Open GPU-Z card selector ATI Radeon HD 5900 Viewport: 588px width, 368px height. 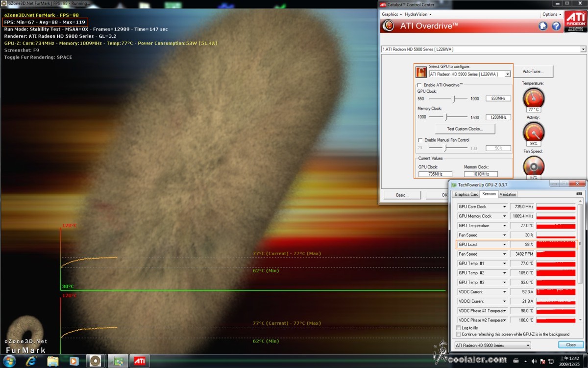[492, 345]
